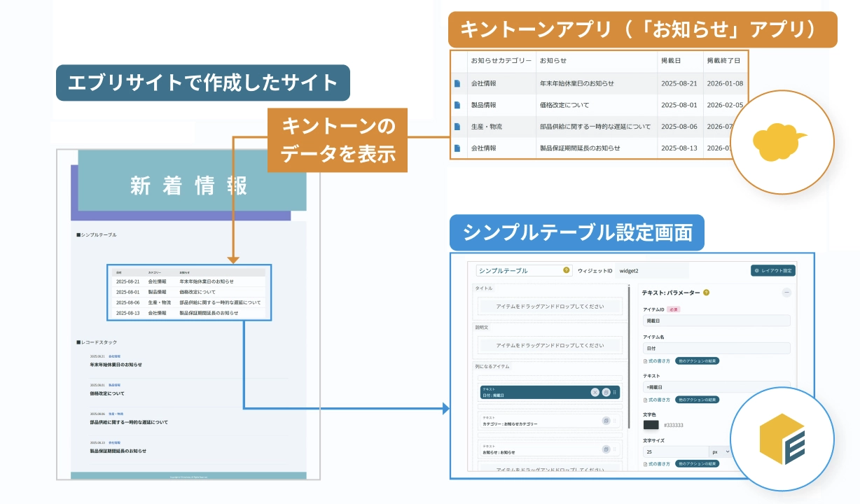The image size is (860, 504).
Task: Click the ウィジェットID field showing widget2
Action: 651,271
